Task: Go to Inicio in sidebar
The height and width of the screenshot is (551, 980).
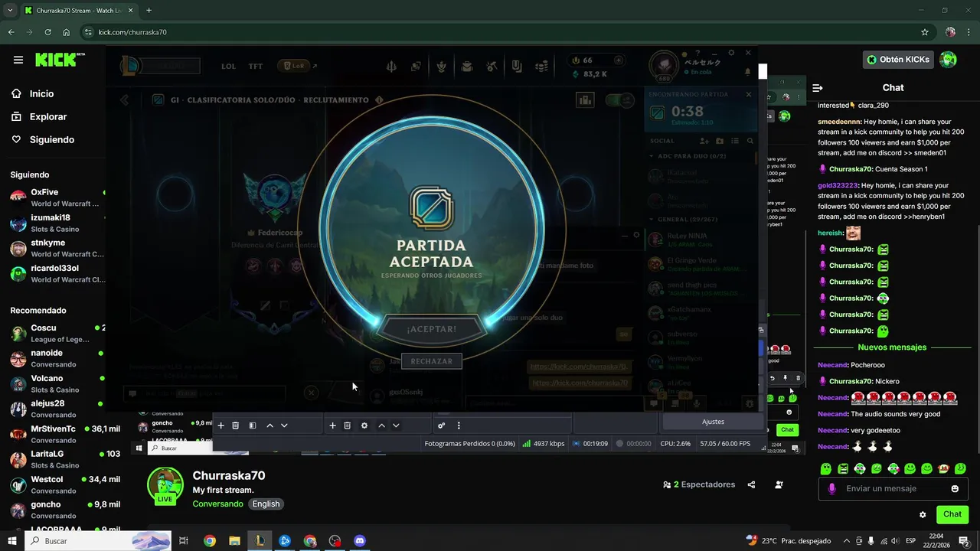Action: (41, 93)
